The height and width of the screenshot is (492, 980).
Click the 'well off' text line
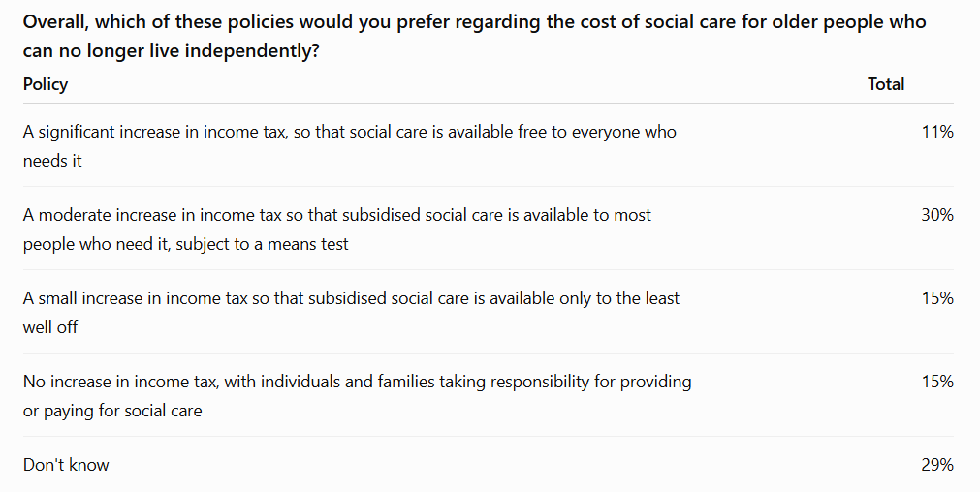click(50, 327)
